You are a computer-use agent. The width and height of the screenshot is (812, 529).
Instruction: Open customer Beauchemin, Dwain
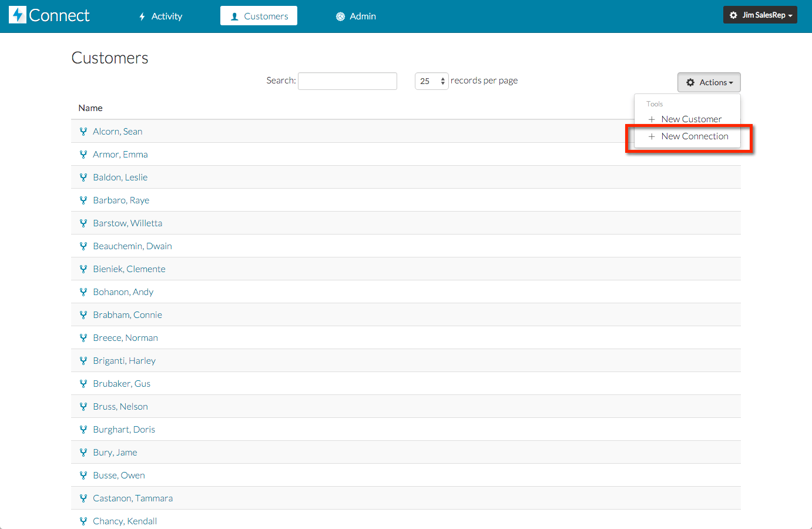coord(133,246)
